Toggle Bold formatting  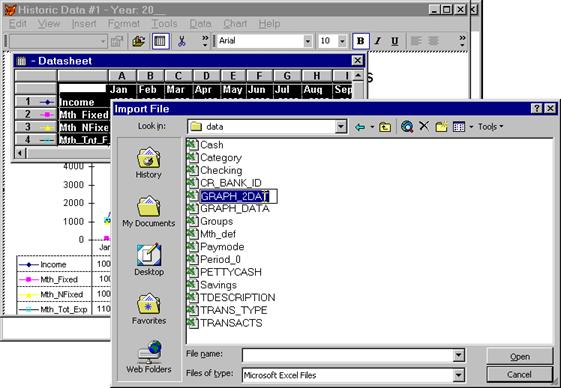[360, 41]
